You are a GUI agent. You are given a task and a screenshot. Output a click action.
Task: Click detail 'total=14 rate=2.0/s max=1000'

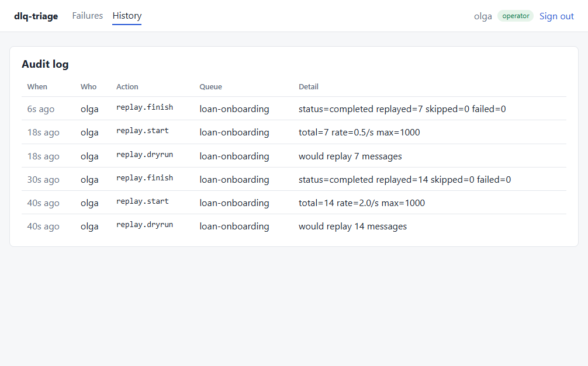click(x=361, y=203)
